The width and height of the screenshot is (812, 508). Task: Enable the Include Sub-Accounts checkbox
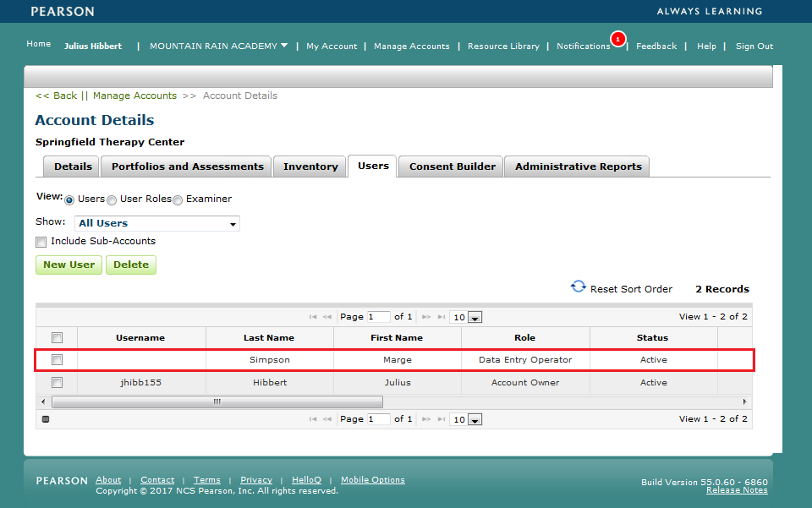41,242
